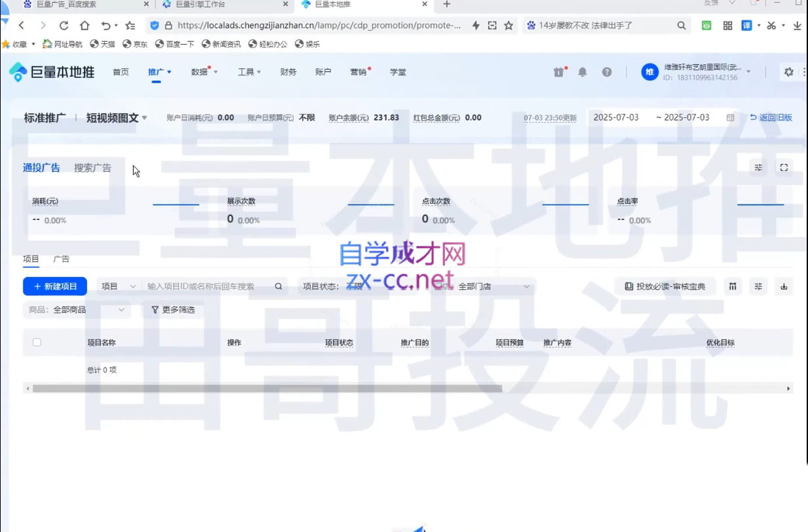Reload the page with the refresh icon
Viewport: 808px width, 532px height.
64,26
